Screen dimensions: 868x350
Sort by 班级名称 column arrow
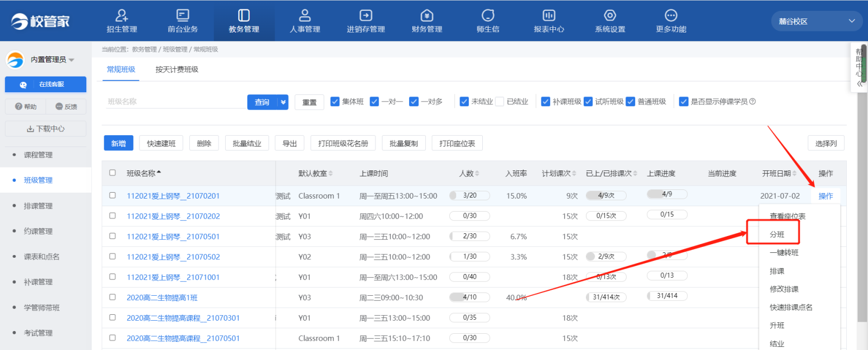click(158, 173)
